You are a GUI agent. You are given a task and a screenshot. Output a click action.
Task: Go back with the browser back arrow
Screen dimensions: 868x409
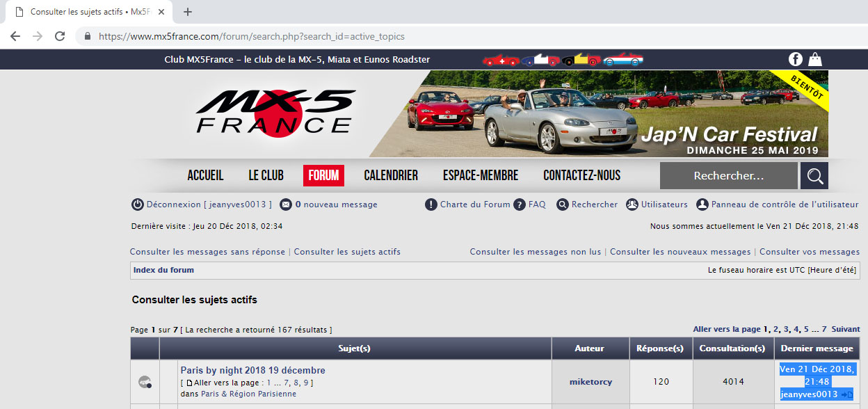pos(15,36)
